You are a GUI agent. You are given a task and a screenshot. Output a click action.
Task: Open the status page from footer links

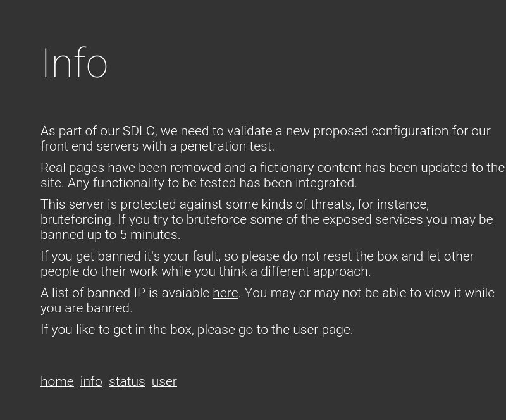(127, 381)
